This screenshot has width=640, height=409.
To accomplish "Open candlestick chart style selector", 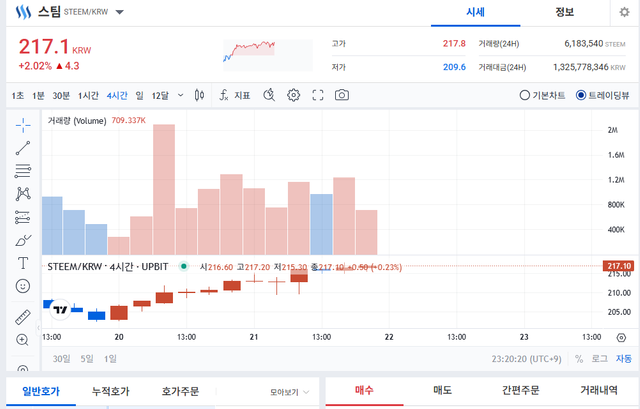I will pyautogui.click(x=199, y=95).
